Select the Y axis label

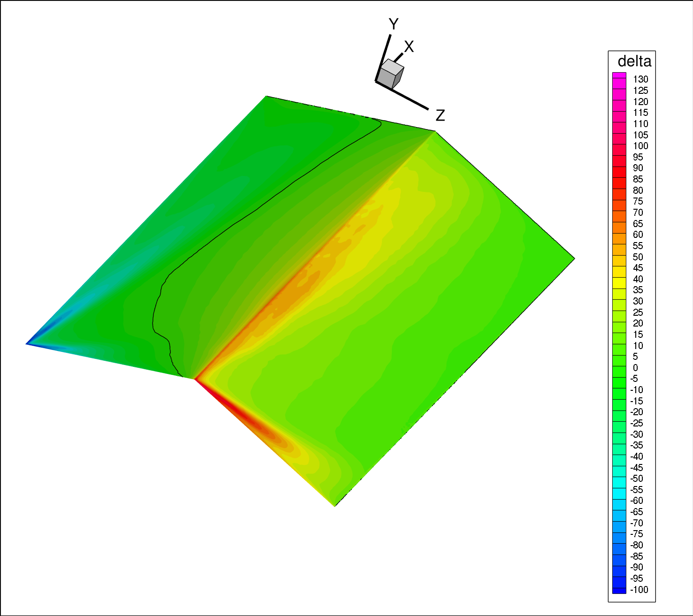click(x=393, y=24)
